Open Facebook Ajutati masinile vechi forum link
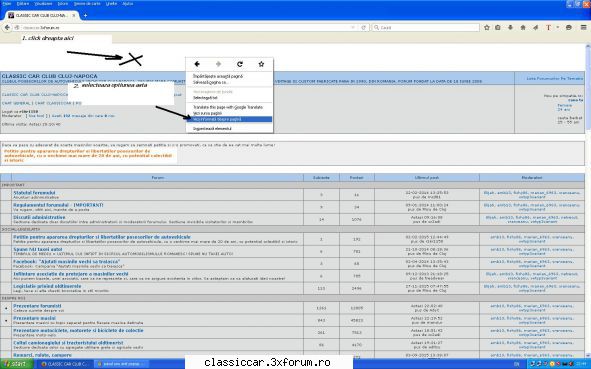591x369 pixels. pos(66,262)
